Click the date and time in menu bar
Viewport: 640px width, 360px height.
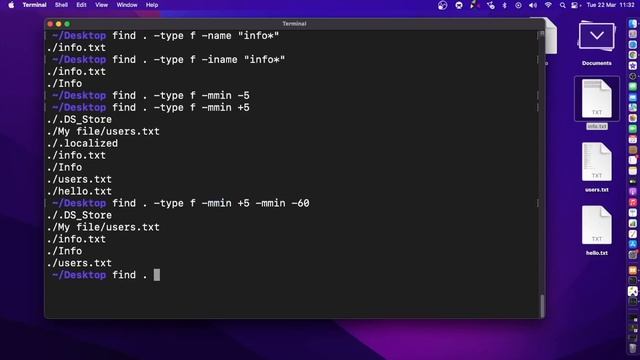611,5
